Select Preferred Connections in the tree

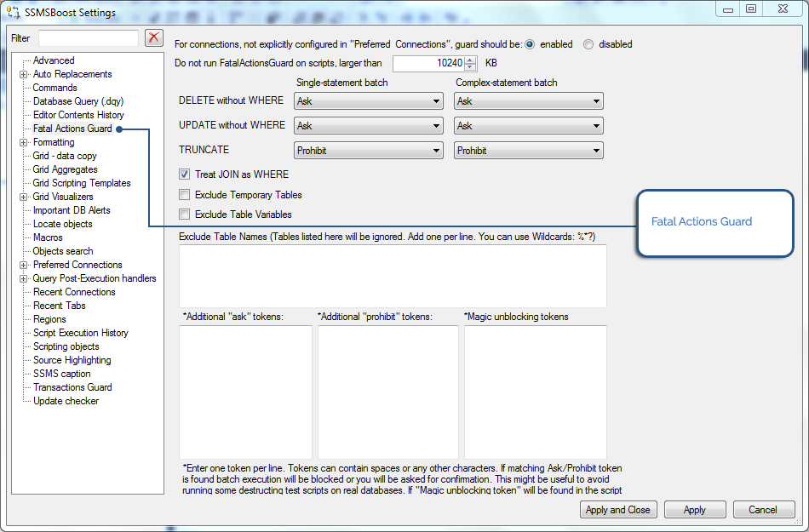(x=77, y=265)
